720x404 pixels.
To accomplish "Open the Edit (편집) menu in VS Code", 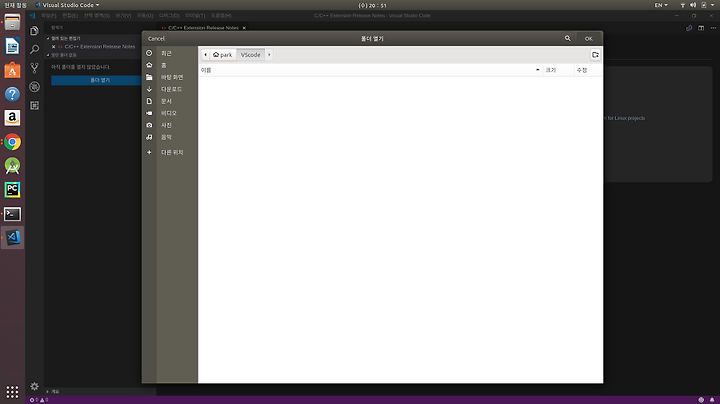I will [x=70, y=16].
